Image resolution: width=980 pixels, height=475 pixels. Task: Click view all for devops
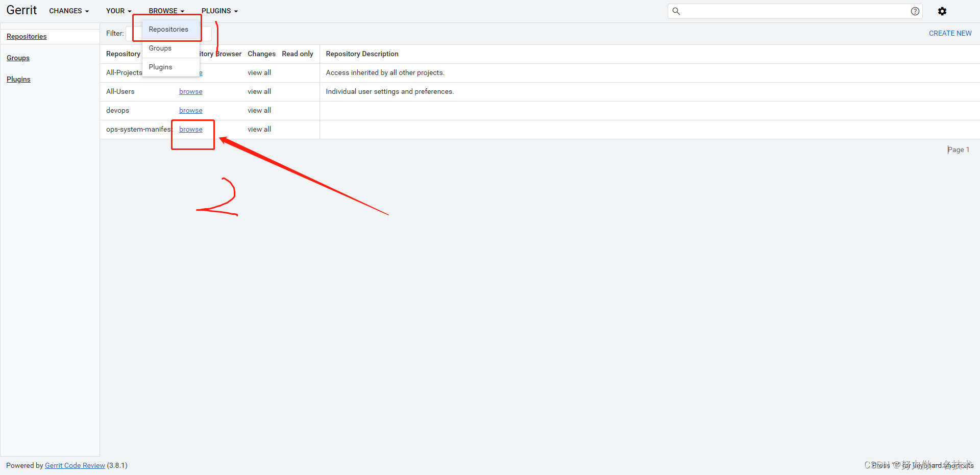click(x=259, y=110)
